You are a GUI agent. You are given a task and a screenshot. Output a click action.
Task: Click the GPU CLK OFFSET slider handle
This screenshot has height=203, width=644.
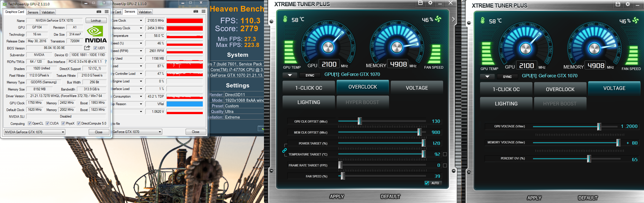[360, 121]
